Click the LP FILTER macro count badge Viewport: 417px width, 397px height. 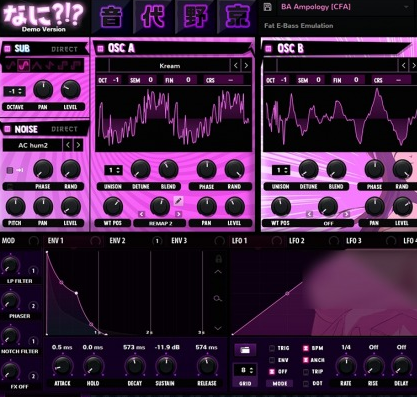coord(33,271)
